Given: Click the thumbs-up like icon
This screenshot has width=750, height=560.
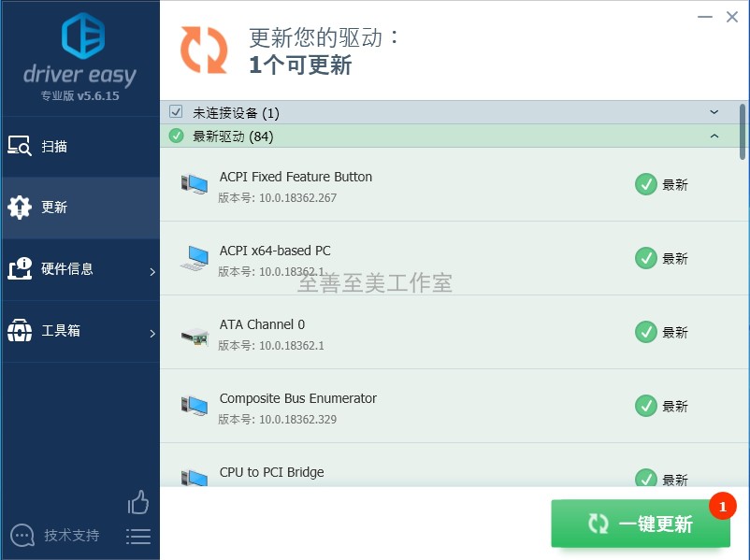Looking at the screenshot, I should click(138, 502).
